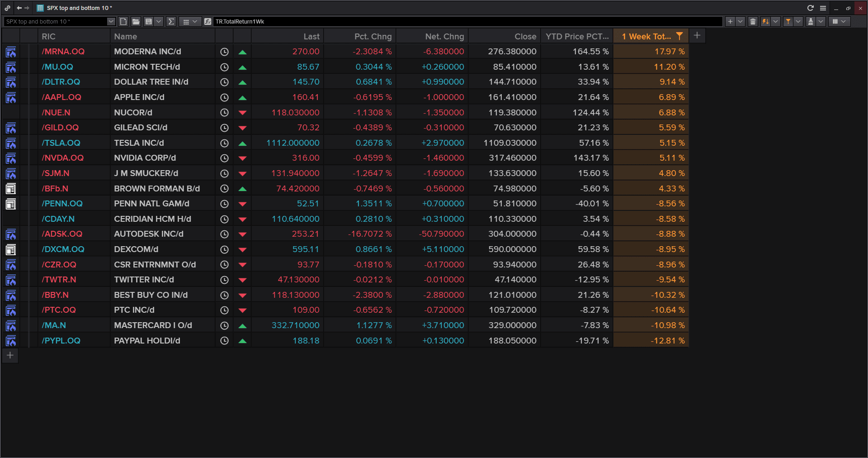Click the YTD Price PCT column header
The width and height of the screenshot is (868, 458).
tap(576, 36)
